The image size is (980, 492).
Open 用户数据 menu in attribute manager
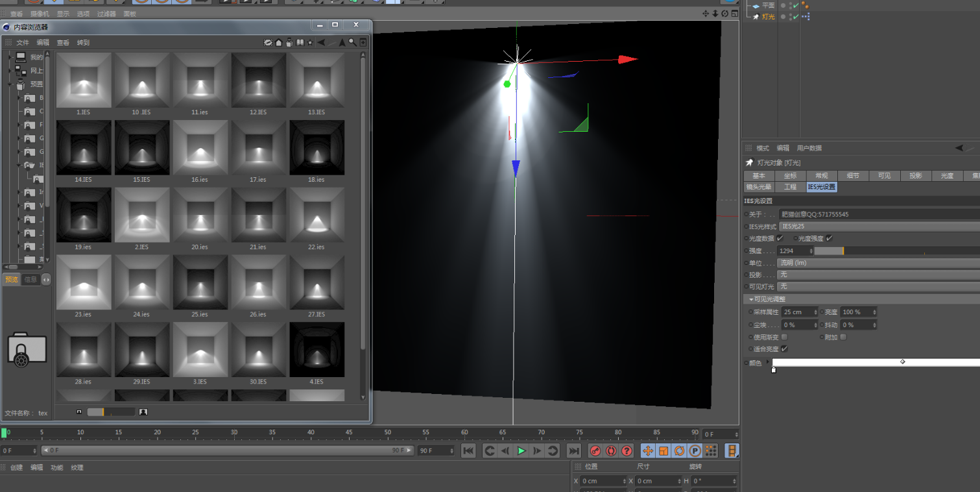(809, 148)
